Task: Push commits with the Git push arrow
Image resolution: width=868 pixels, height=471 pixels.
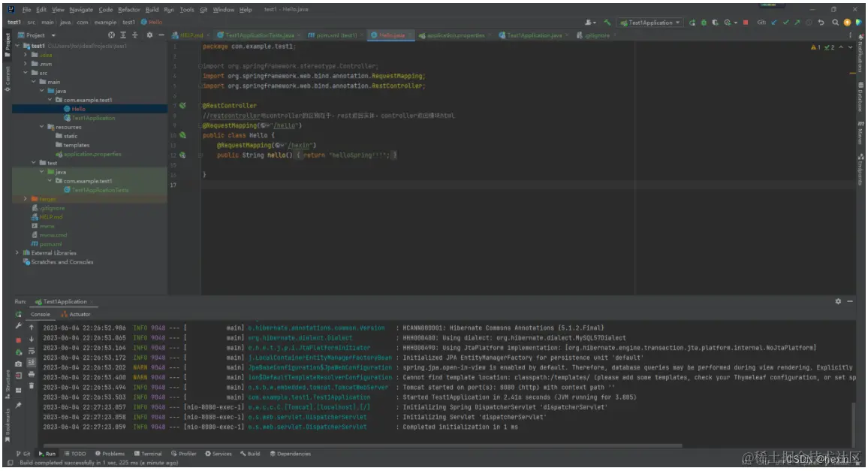Action: pyautogui.click(x=797, y=23)
